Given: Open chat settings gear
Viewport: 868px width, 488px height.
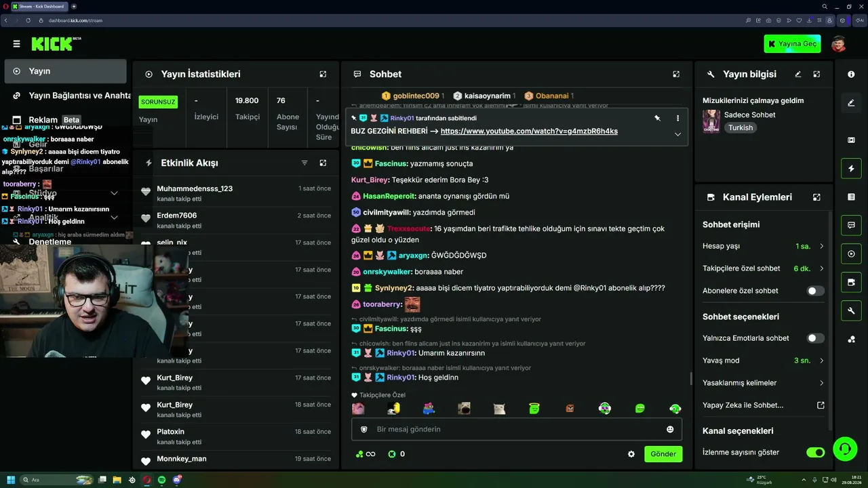Looking at the screenshot, I should pyautogui.click(x=631, y=454).
